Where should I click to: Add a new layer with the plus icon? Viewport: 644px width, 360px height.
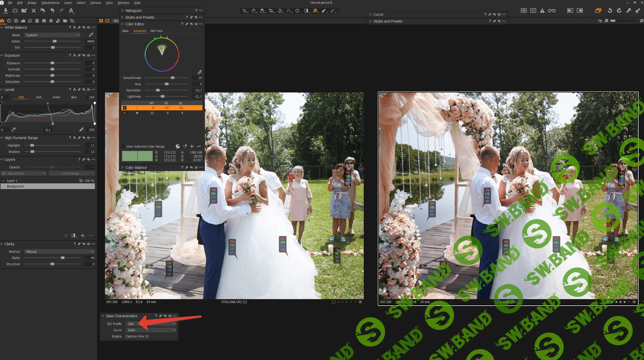(x=82, y=235)
